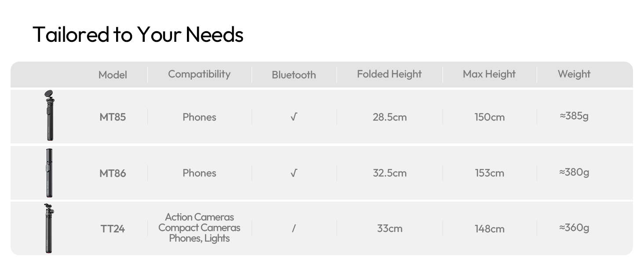This screenshot has height=264, width=644.
Task: Click the MT85 model name
Action: (113, 117)
